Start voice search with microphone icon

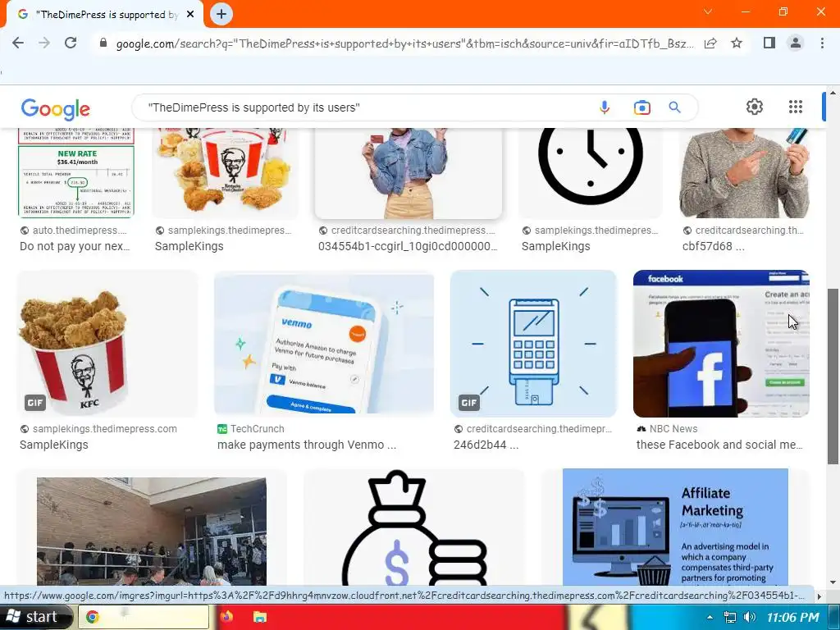coord(605,107)
